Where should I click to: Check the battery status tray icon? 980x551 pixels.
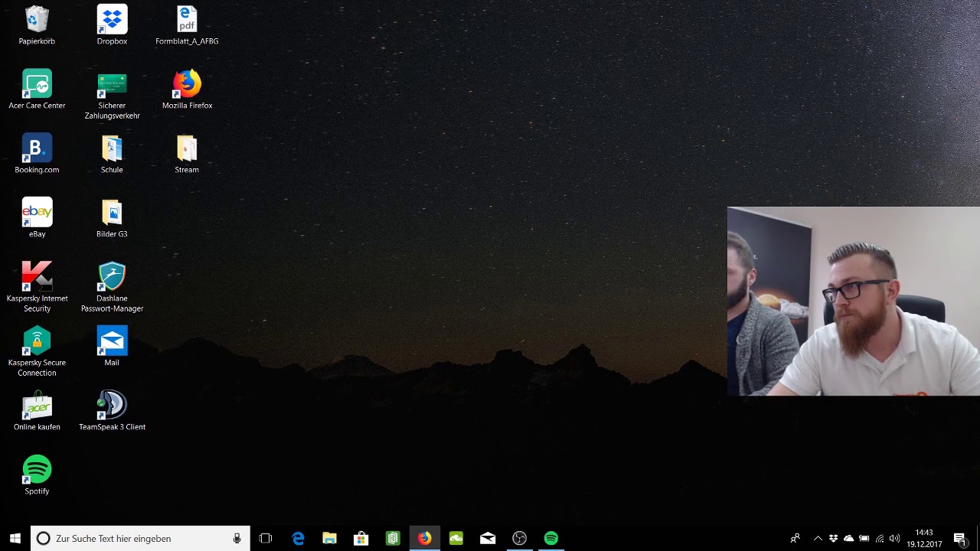click(x=864, y=539)
